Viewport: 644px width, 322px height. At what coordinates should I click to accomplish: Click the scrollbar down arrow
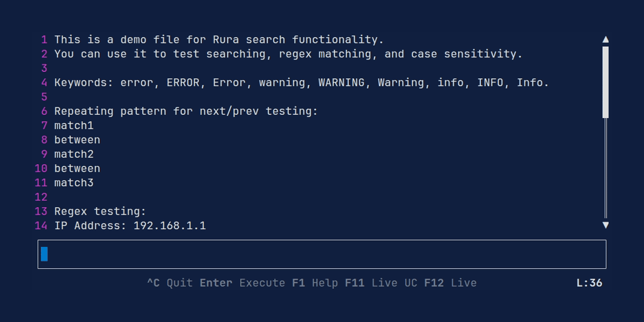pyautogui.click(x=605, y=225)
